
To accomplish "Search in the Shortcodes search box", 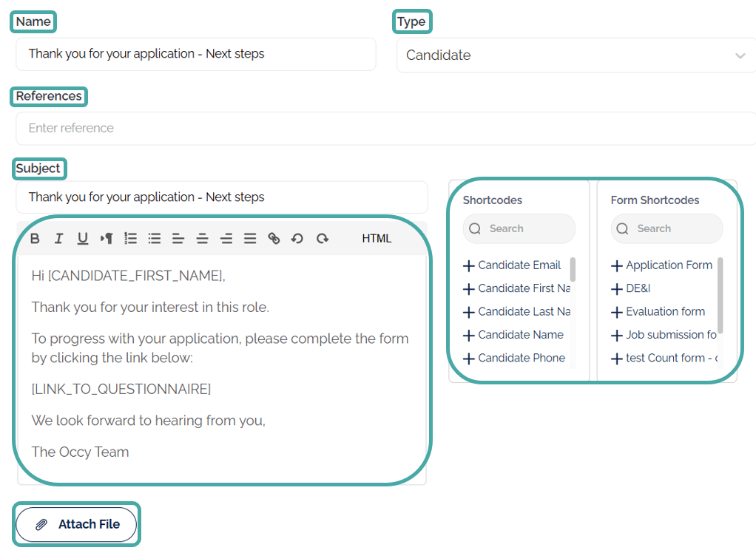I will [519, 228].
